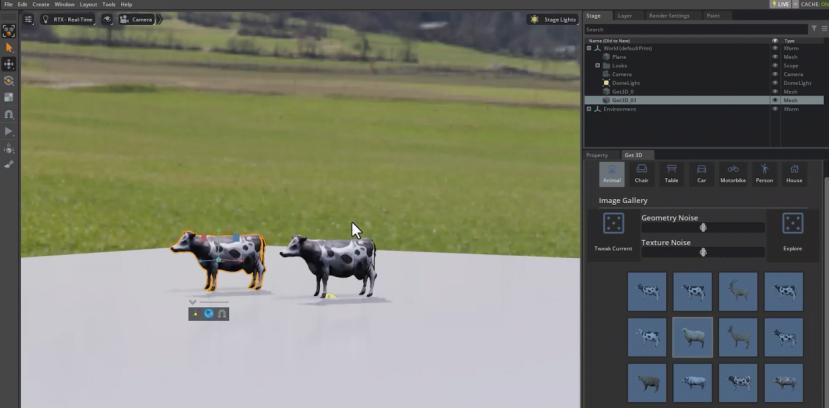Toggle visibility eye for the Environment row
Screen dimensions: 830x408
click(x=775, y=109)
